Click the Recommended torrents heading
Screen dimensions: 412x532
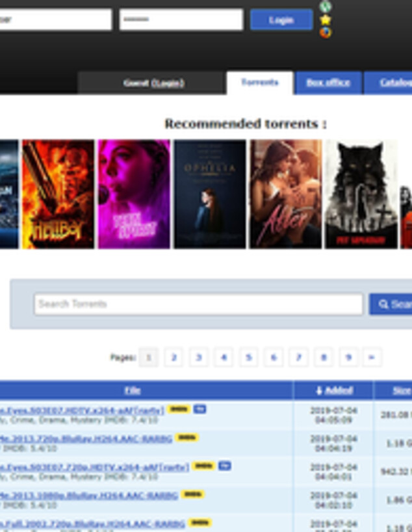click(246, 124)
